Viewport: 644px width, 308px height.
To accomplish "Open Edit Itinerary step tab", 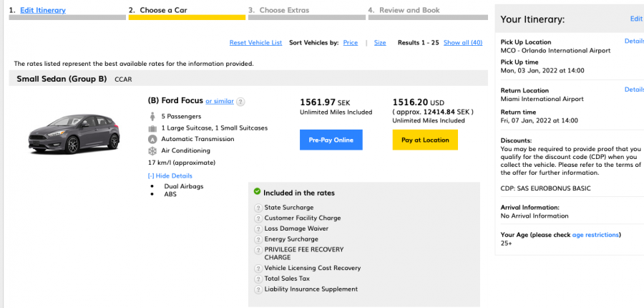I will pyautogui.click(x=43, y=10).
